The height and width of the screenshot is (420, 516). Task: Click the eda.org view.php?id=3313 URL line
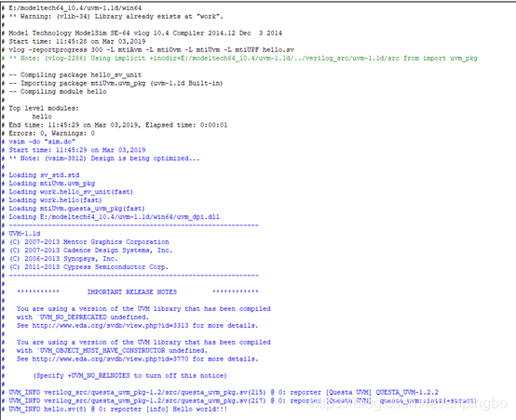tap(138, 326)
